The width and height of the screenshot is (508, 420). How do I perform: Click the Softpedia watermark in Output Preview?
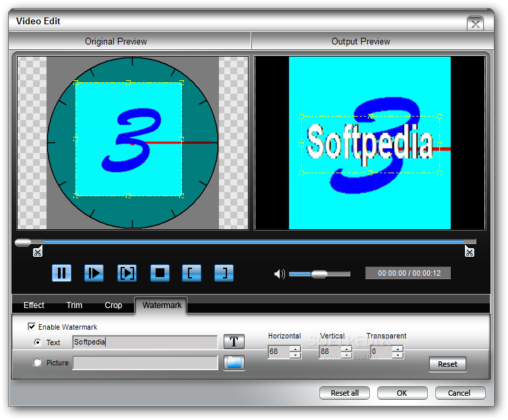point(370,143)
